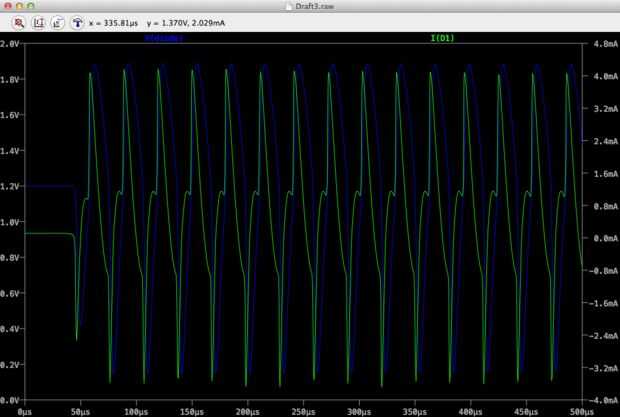
Task: Select the blue voltage trace label
Action: (x=165, y=40)
